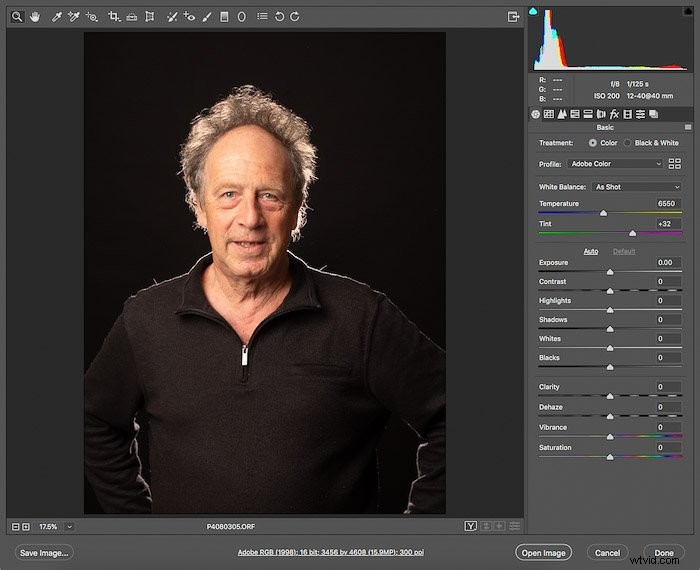Rotate image clockwise

295,17
